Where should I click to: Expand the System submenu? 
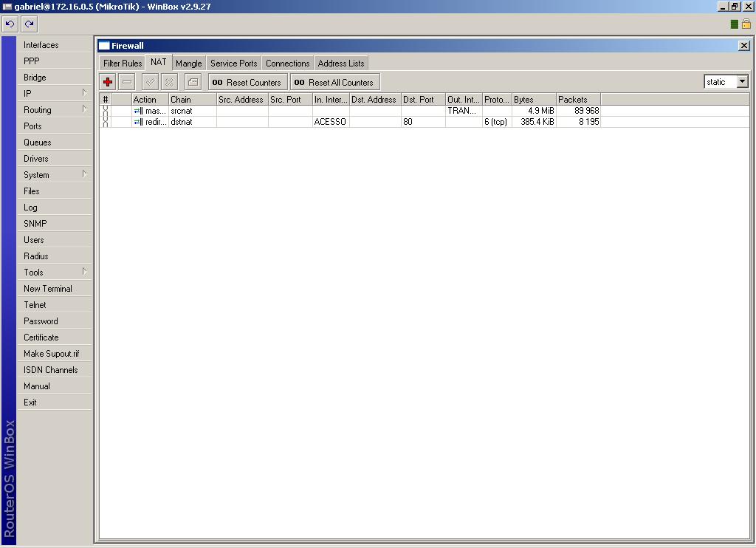pos(84,174)
